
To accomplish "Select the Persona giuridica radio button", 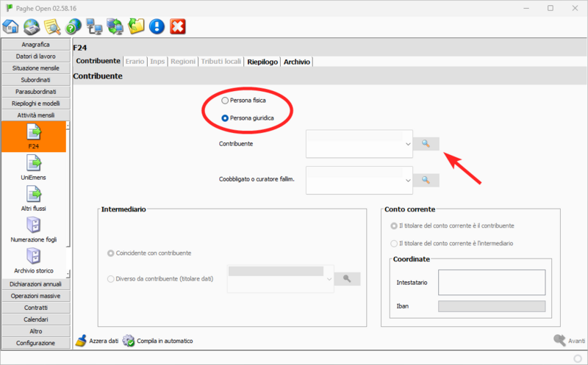I will pos(225,118).
